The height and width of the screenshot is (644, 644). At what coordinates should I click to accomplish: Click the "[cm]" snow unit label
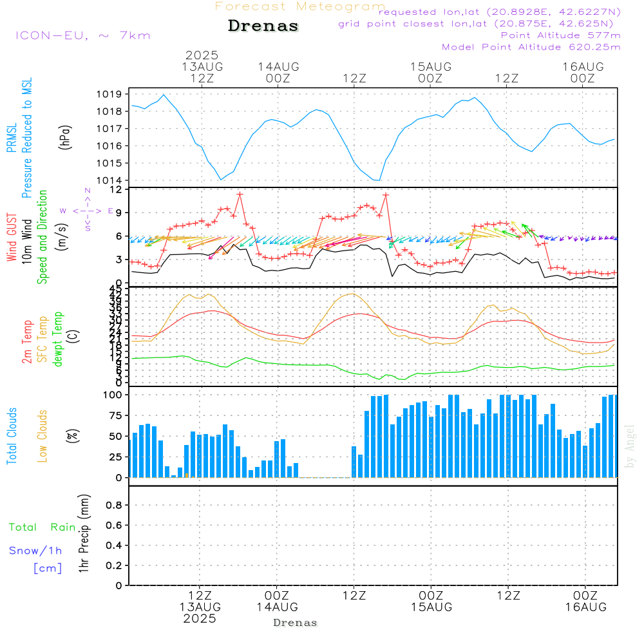(x=48, y=569)
